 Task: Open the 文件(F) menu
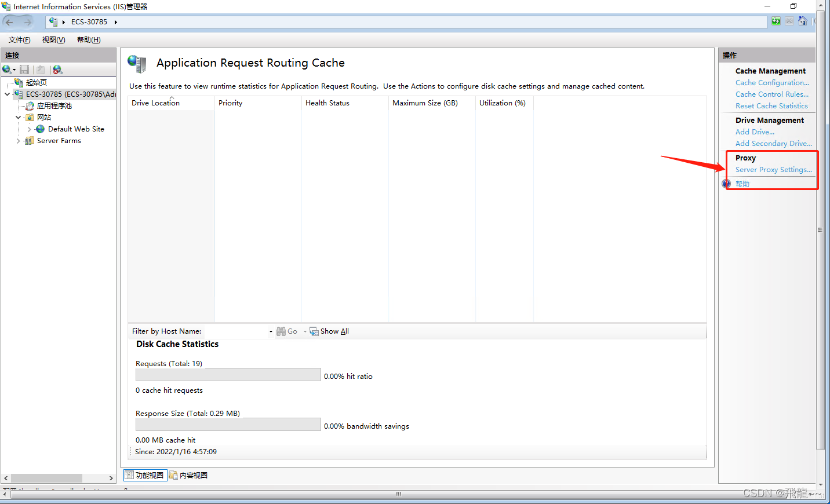20,40
